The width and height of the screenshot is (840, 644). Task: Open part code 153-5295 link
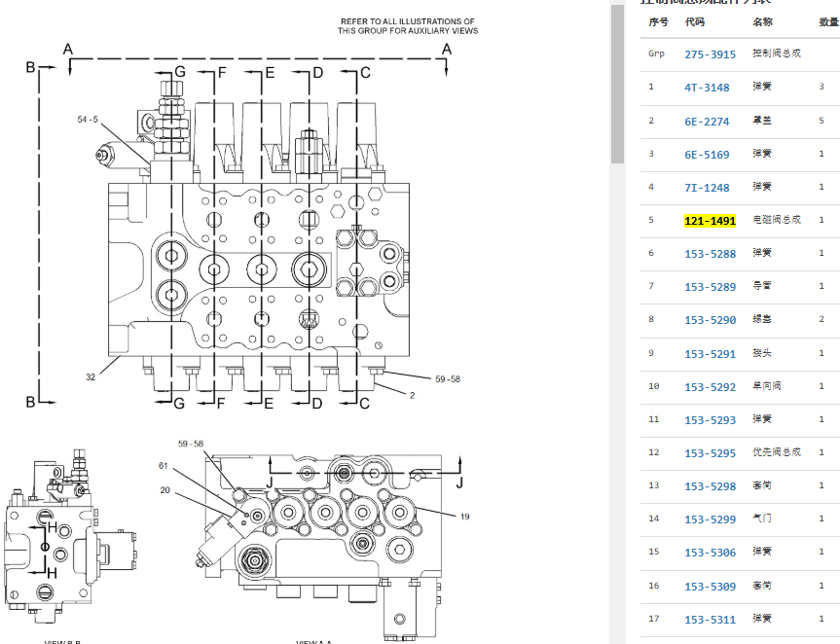click(x=710, y=453)
